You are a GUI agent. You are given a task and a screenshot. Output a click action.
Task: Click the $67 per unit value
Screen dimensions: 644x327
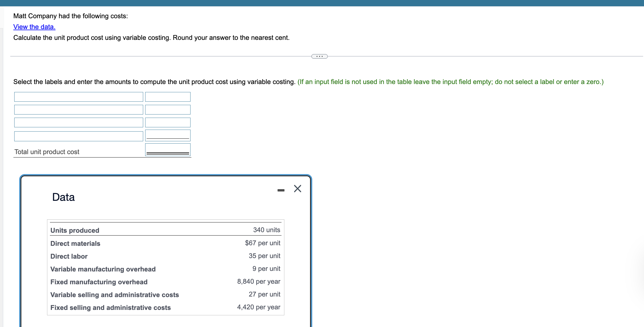pyautogui.click(x=262, y=243)
